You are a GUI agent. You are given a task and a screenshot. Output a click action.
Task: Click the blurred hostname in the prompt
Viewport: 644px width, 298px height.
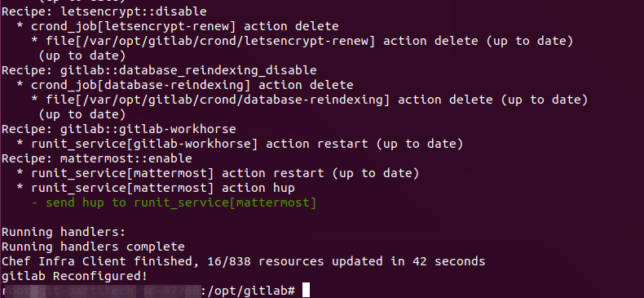[x=100, y=291]
